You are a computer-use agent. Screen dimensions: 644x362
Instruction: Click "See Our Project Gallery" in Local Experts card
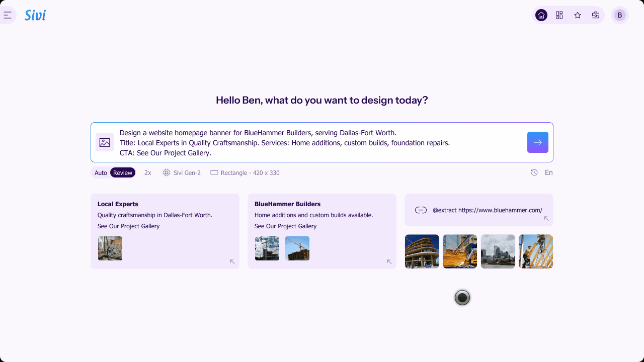coord(128,226)
